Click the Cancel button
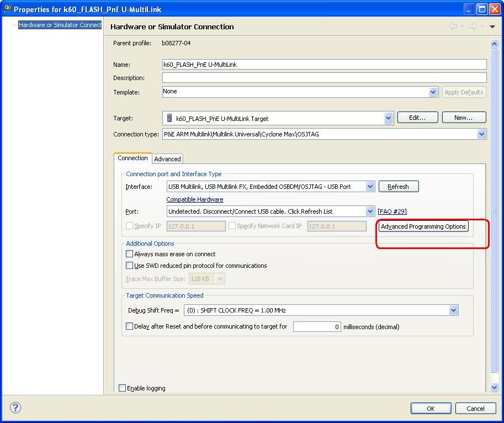The height and width of the screenshot is (423, 504). [475, 408]
